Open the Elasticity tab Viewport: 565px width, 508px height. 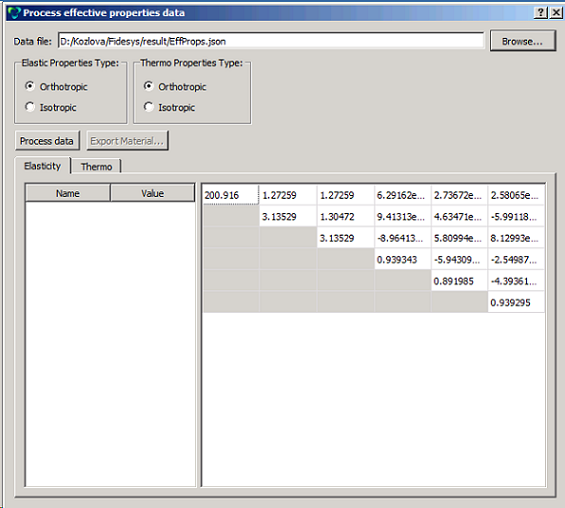point(43,166)
